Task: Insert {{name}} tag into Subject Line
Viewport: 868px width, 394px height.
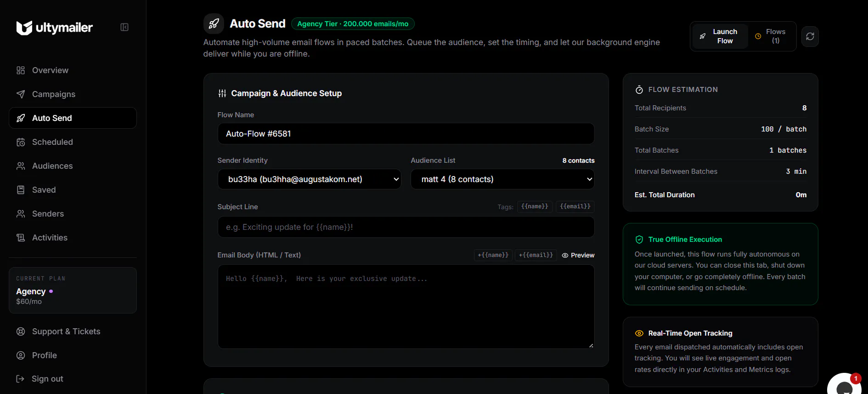Action: coord(535,206)
